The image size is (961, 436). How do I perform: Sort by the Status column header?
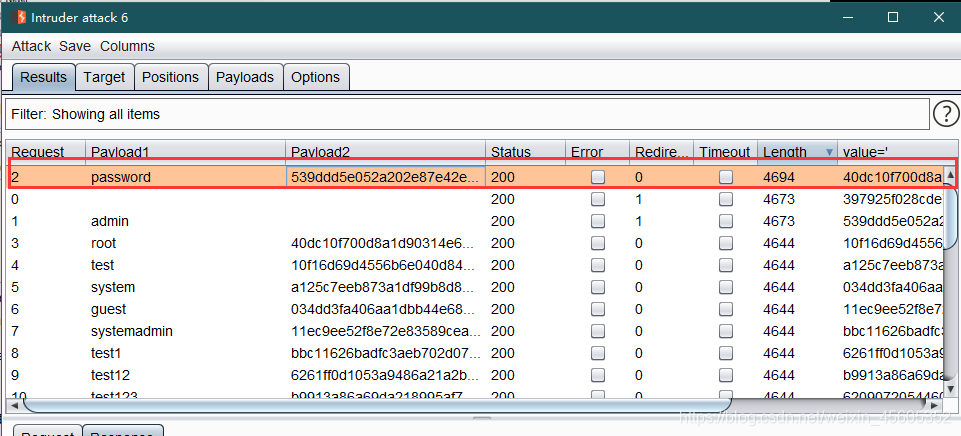[526, 152]
